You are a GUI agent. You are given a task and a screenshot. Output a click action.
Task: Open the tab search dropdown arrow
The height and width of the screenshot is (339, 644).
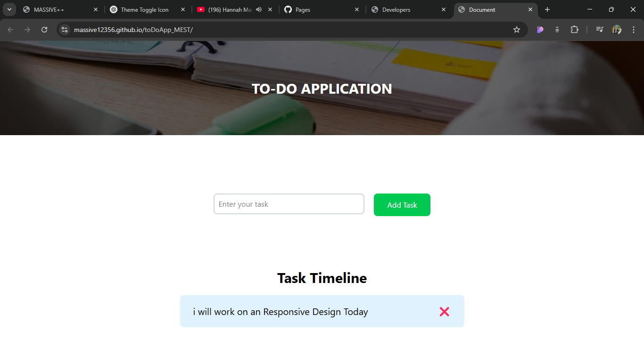9,9
